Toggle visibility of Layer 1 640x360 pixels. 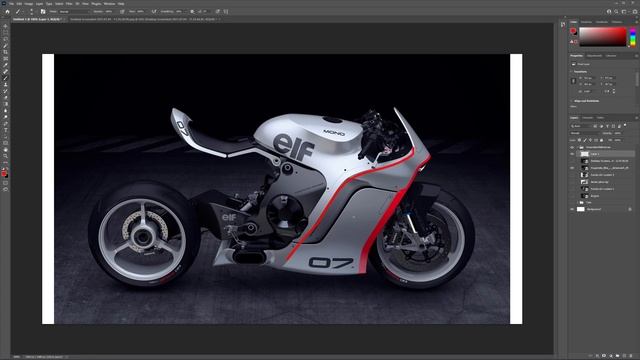coord(572,154)
